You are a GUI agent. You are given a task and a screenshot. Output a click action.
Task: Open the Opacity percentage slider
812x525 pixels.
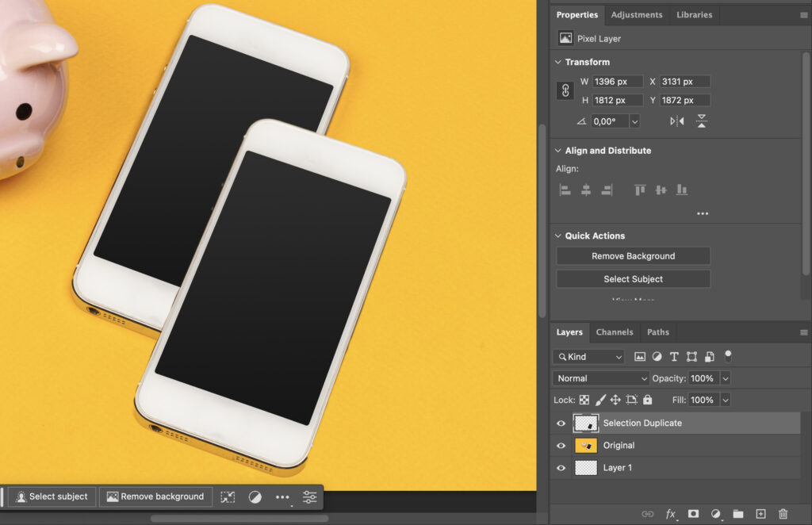click(x=726, y=378)
